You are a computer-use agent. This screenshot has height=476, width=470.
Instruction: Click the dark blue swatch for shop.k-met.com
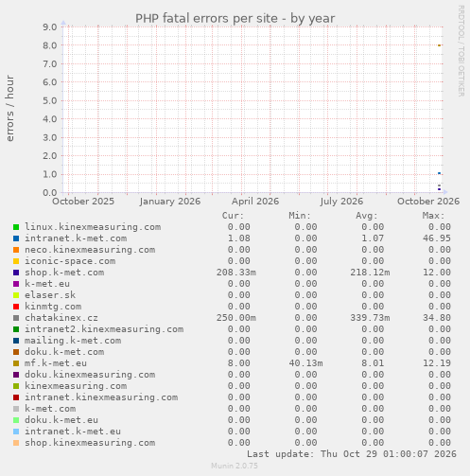click(16, 273)
